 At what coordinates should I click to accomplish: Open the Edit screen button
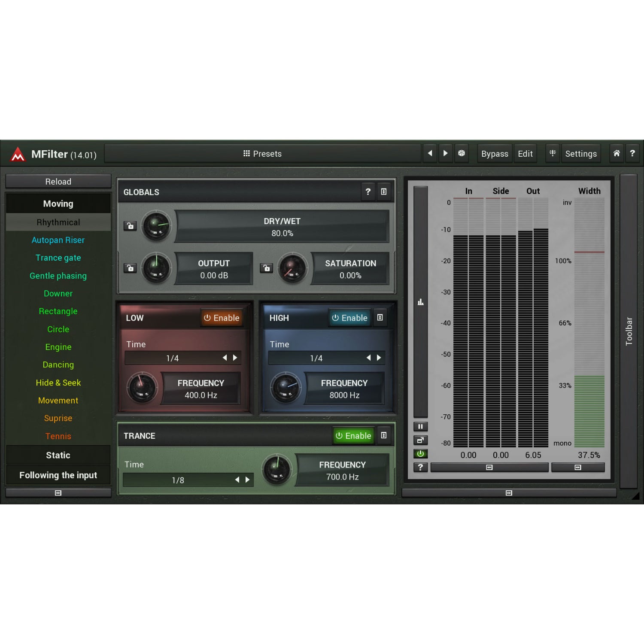(526, 154)
